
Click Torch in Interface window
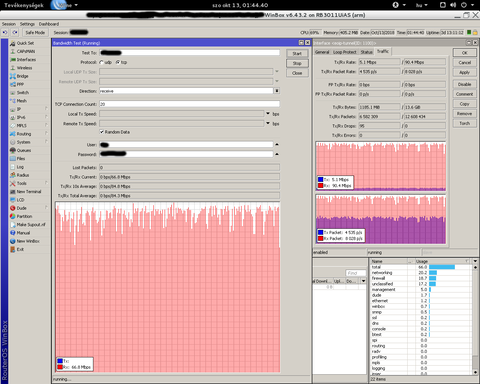465,123
